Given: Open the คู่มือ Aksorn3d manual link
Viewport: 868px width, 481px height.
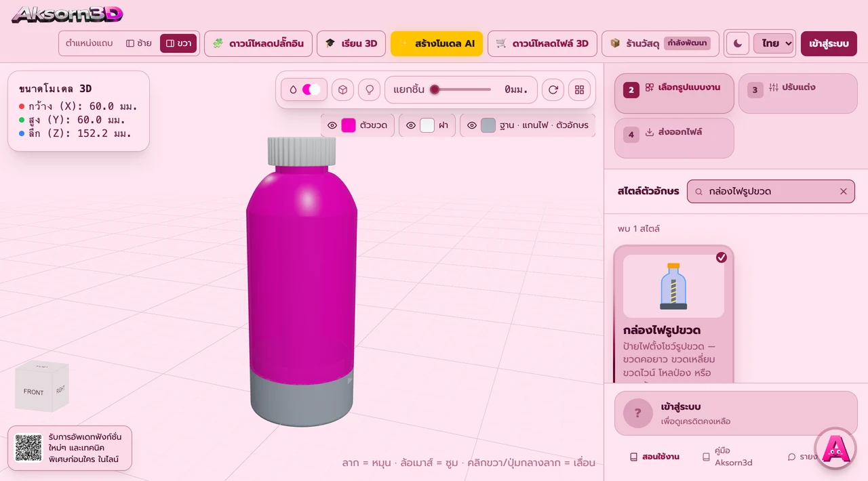Looking at the screenshot, I should [729, 457].
